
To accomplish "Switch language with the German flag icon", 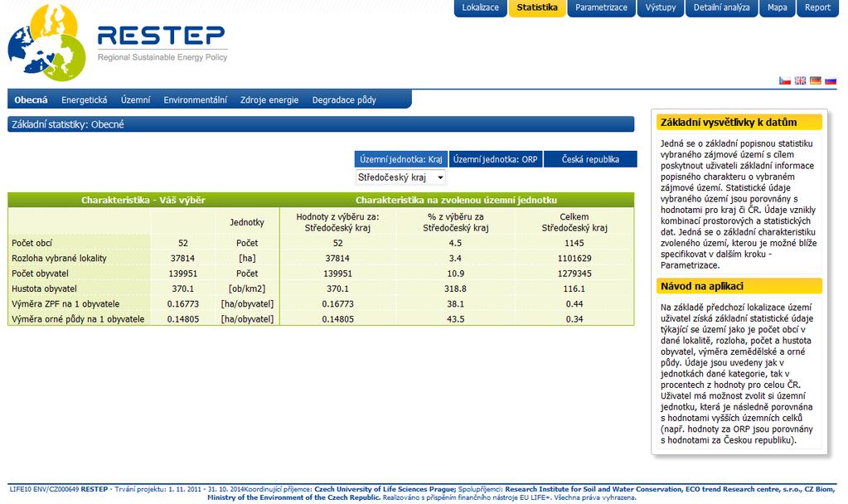I will point(815,80).
